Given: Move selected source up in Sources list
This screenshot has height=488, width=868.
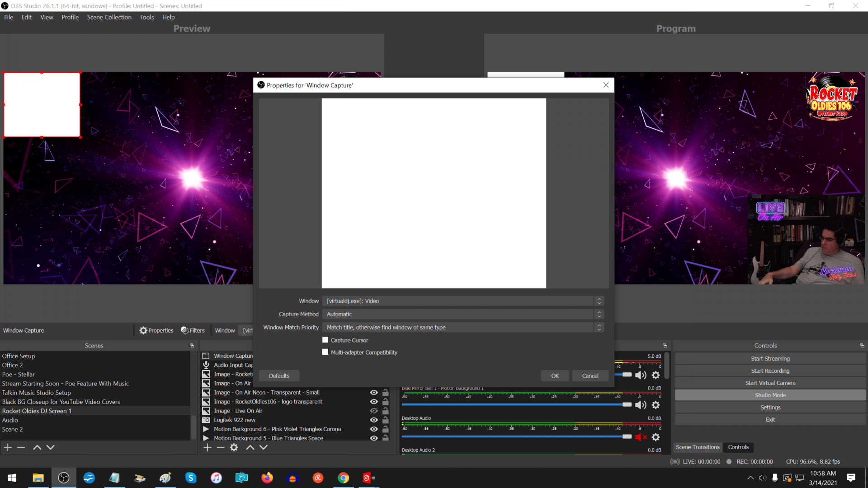Looking at the screenshot, I should click(250, 447).
